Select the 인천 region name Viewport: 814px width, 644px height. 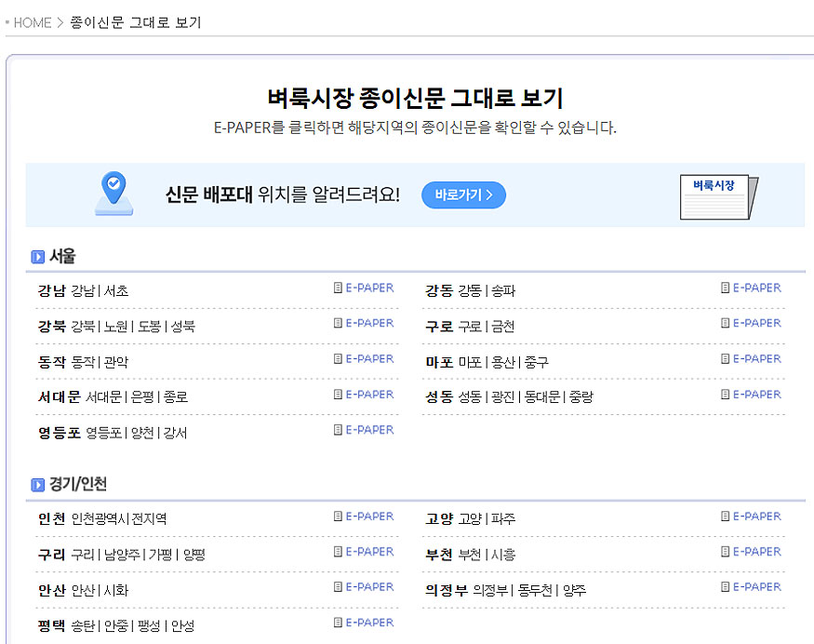click(x=52, y=519)
